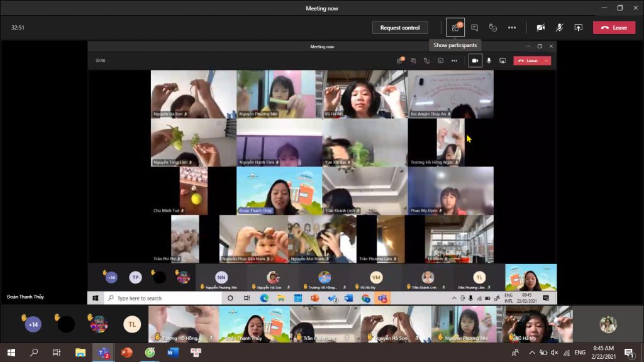This screenshot has height=362, width=644.
Task: Show hidden icons in the system tray
Action: (x=531, y=353)
